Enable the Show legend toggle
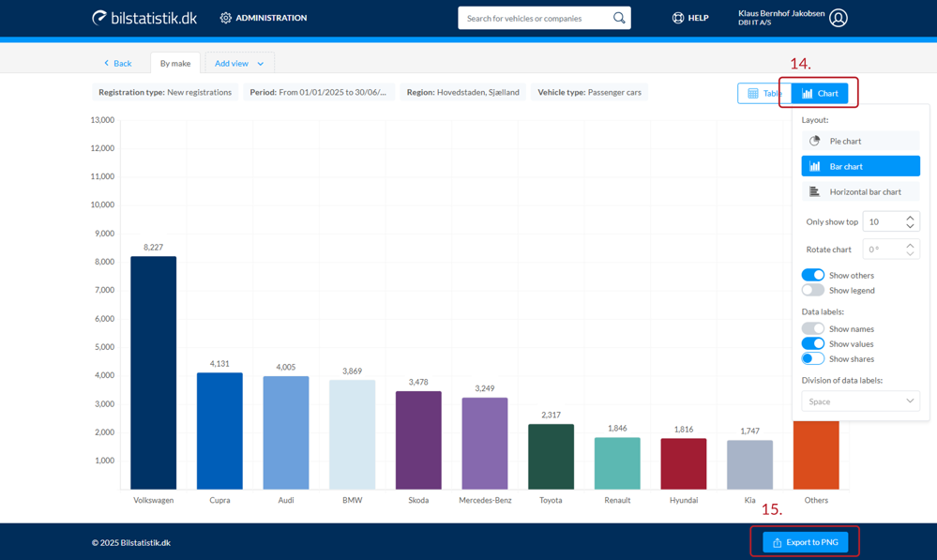 (812, 290)
